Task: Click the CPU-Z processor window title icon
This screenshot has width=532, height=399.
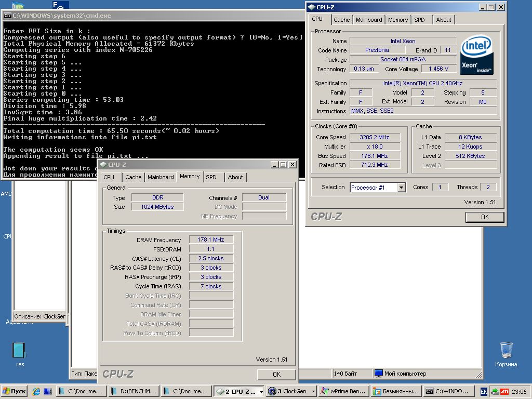Action: 312,7
